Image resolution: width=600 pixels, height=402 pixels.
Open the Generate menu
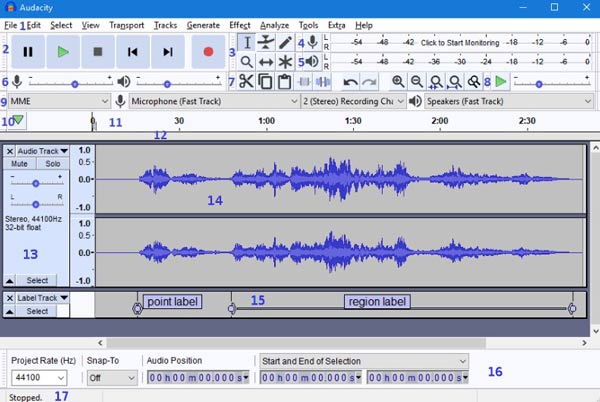click(203, 24)
